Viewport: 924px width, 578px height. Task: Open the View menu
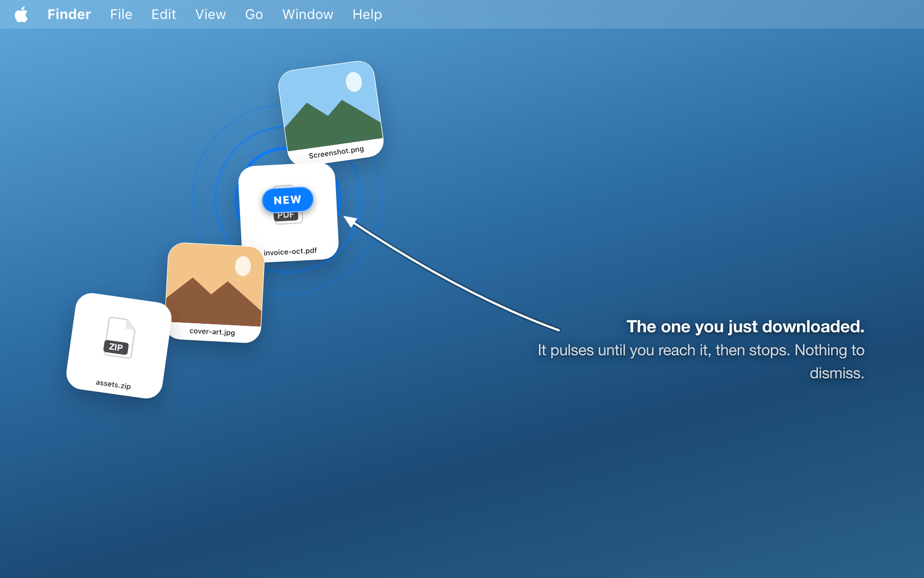coord(210,15)
